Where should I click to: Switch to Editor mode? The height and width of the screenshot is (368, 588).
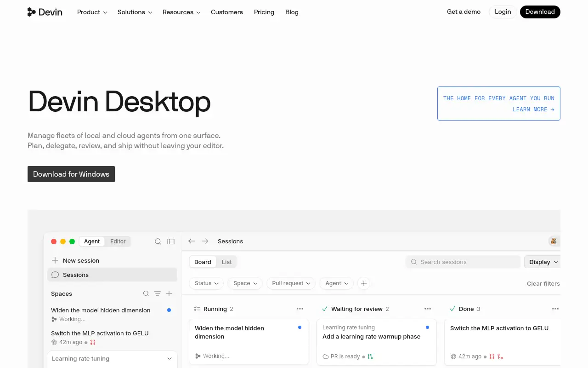click(x=118, y=241)
